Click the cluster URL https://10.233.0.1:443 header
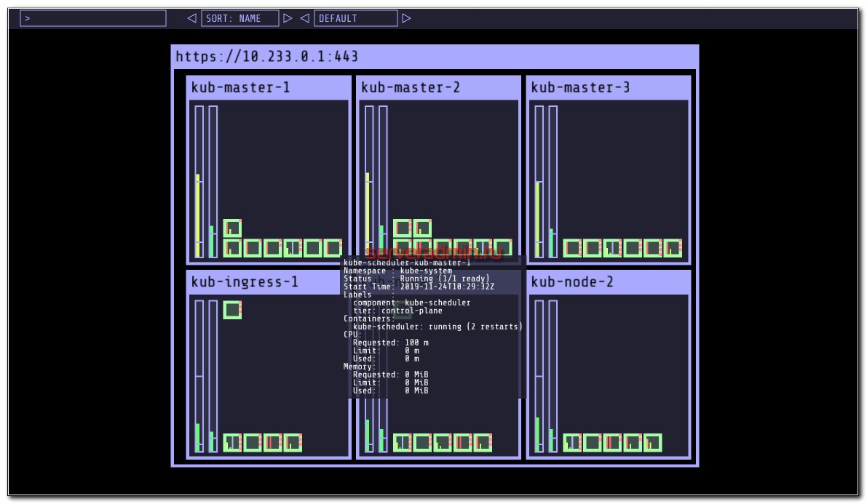The width and height of the screenshot is (867, 504). (x=267, y=57)
